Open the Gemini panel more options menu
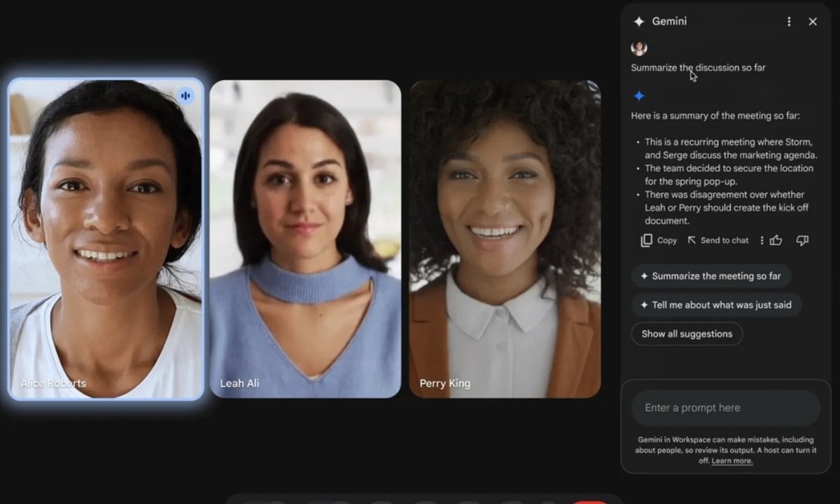This screenshot has height=504, width=840. pos(789,22)
